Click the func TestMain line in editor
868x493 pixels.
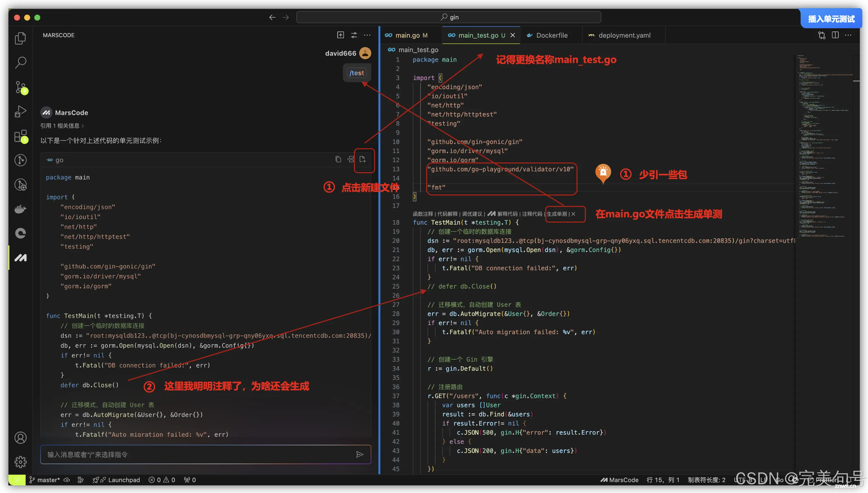[466, 223]
